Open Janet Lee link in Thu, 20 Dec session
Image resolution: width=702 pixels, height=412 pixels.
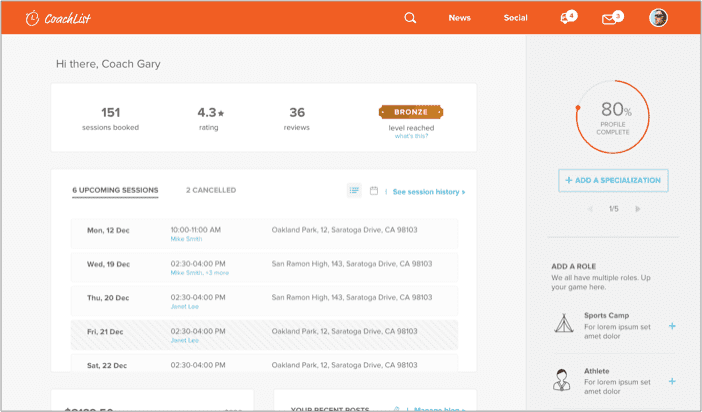[184, 307]
